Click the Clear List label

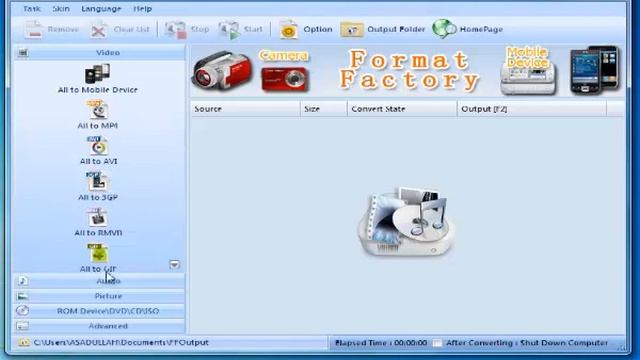pyautogui.click(x=131, y=29)
